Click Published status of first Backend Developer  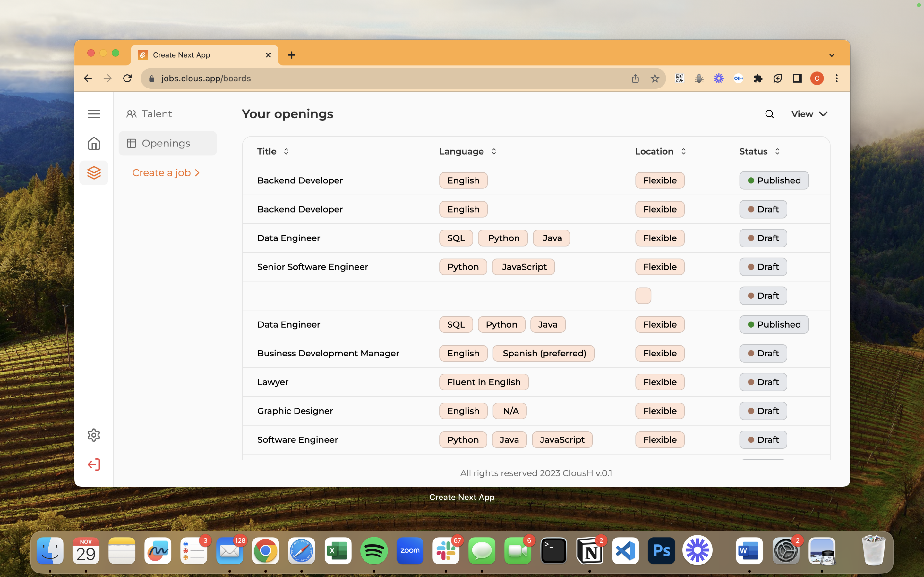(774, 180)
